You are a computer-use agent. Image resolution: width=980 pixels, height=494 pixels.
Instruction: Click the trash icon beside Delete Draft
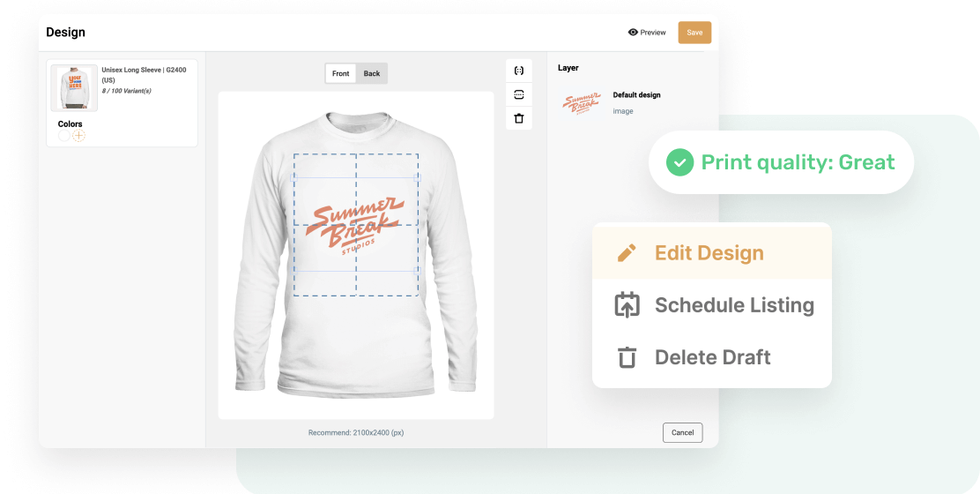point(627,357)
